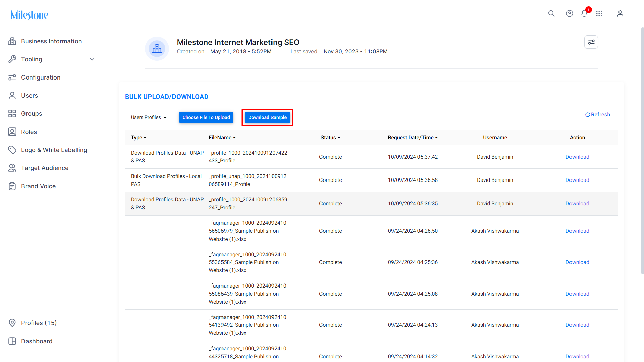
Task: Sort by Status column
Action: tap(330, 138)
